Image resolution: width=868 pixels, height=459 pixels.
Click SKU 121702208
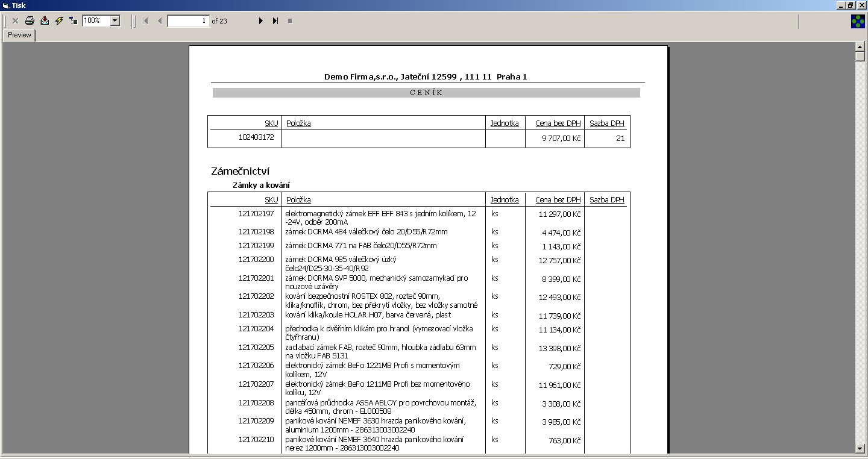point(256,402)
